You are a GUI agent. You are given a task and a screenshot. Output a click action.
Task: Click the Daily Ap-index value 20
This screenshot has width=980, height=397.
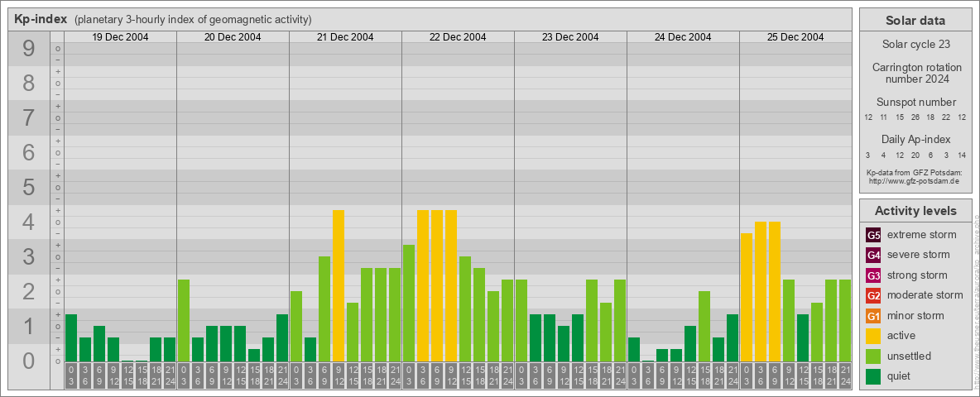point(915,155)
